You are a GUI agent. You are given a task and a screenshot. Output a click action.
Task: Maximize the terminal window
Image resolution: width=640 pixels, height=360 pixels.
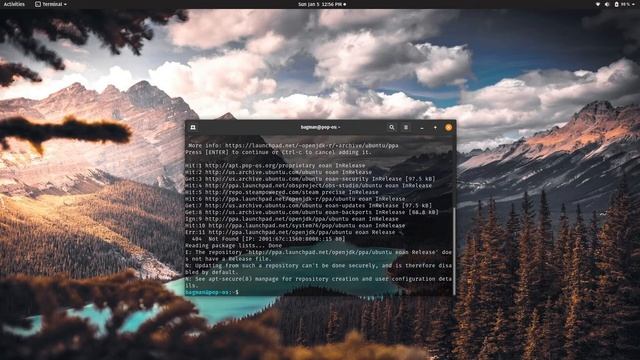(x=435, y=127)
